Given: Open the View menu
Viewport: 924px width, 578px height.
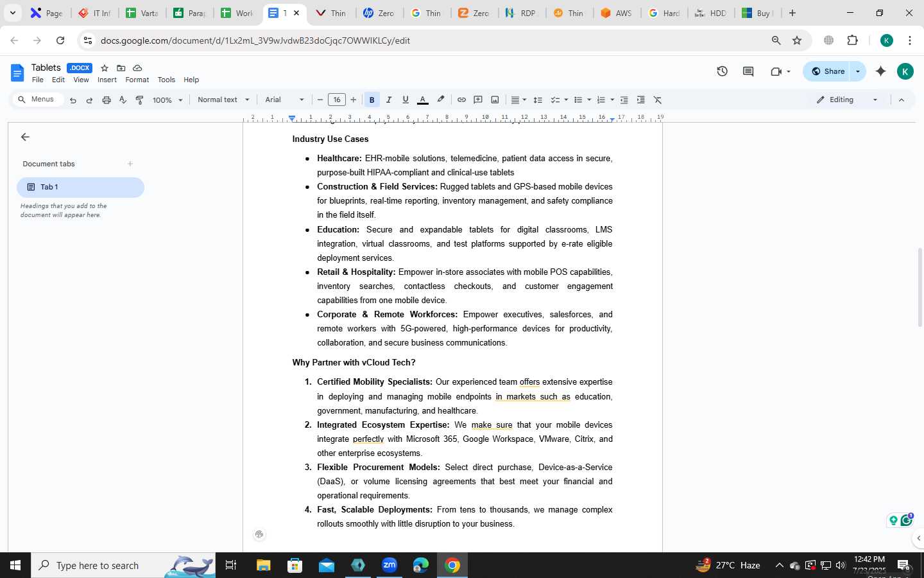Looking at the screenshot, I should pos(81,80).
